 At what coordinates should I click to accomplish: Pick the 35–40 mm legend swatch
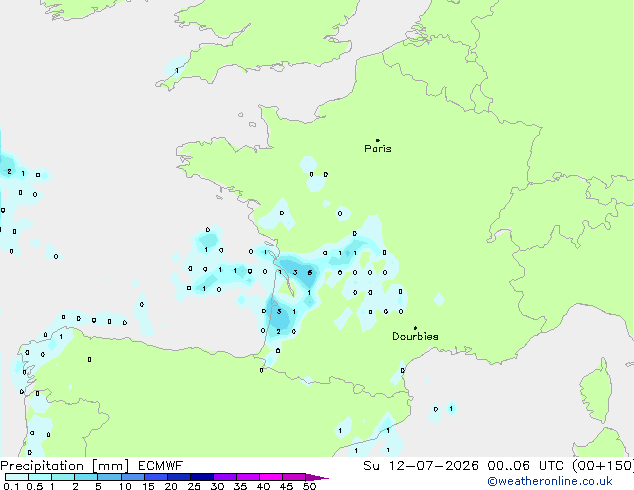[x=248, y=477]
